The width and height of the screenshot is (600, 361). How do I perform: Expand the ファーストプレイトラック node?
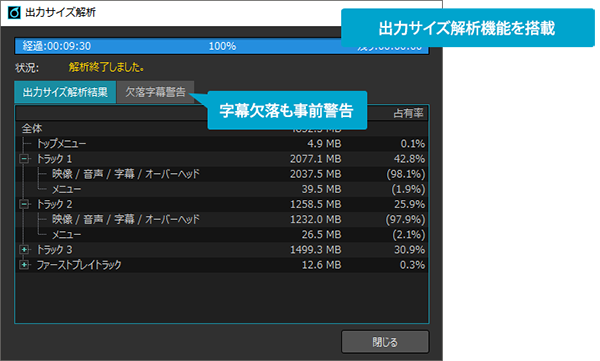pyautogui.click(x=24, y=265)
